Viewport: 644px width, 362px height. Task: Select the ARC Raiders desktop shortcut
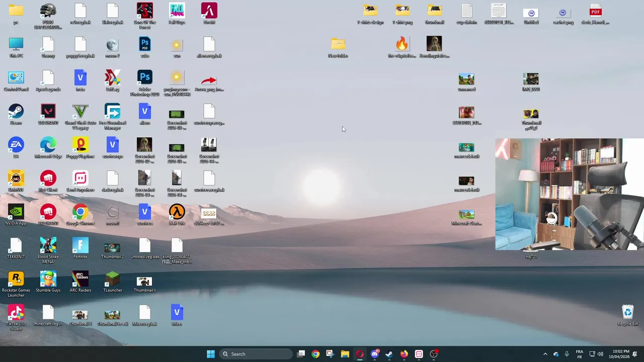coord(80,283)
